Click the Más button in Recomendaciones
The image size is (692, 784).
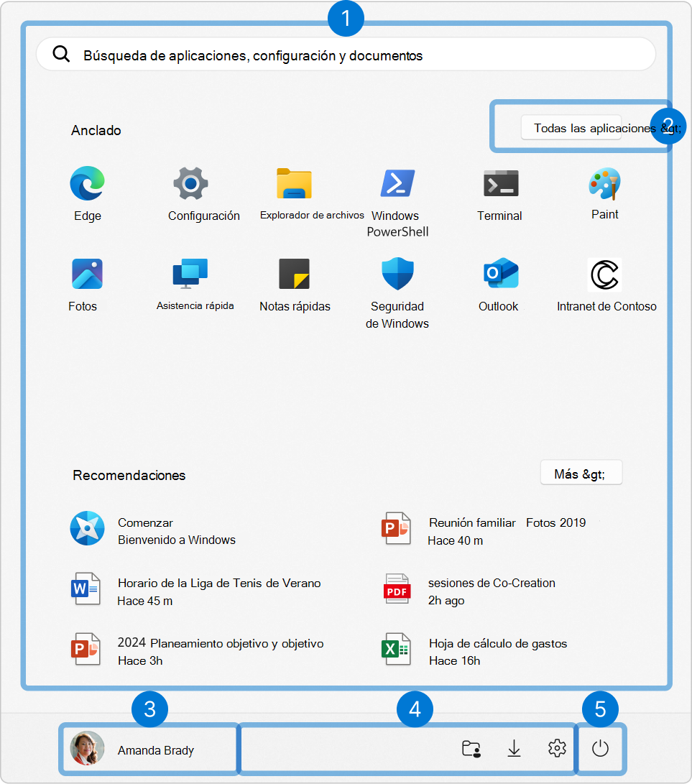click(581, 473)
